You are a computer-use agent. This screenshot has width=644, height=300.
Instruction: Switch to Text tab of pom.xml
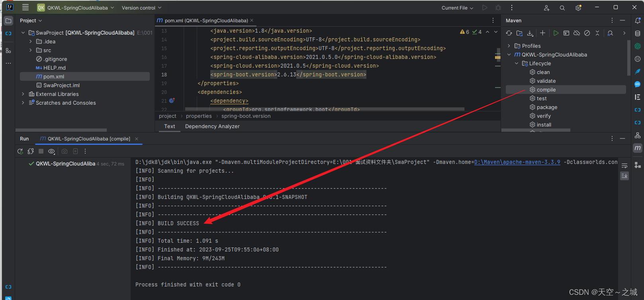[170, 126]
